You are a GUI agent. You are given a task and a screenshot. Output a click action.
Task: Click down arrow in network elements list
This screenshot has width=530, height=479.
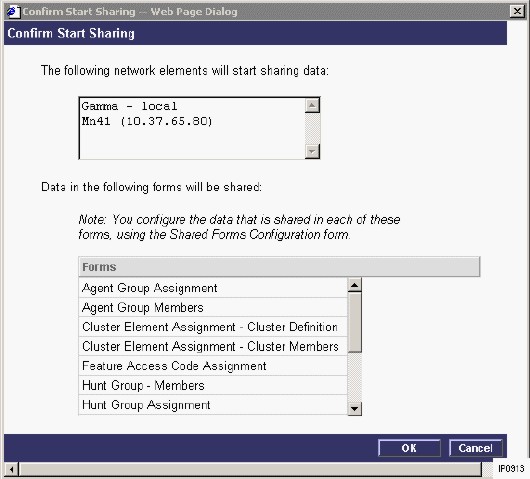click(x=312, y=151)
